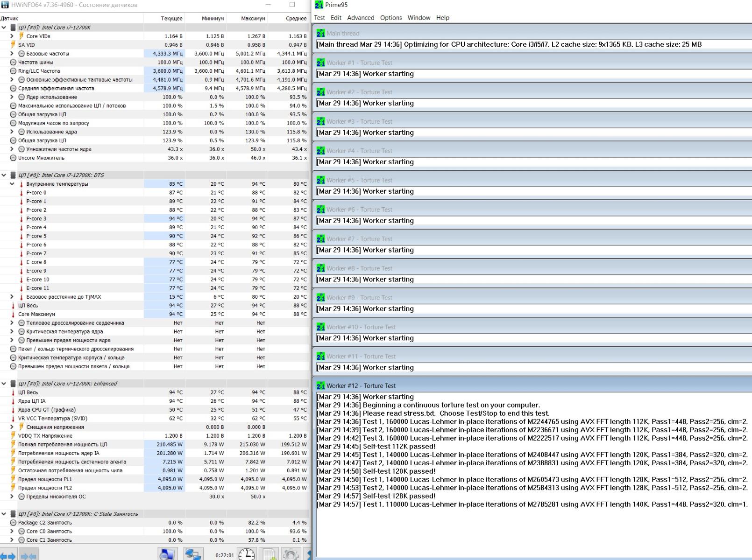The height and width of the screenshot is (560, 752).
Task: Expand the Базовое расстояние до TjMAX row
Action: (x=12, y=297)
